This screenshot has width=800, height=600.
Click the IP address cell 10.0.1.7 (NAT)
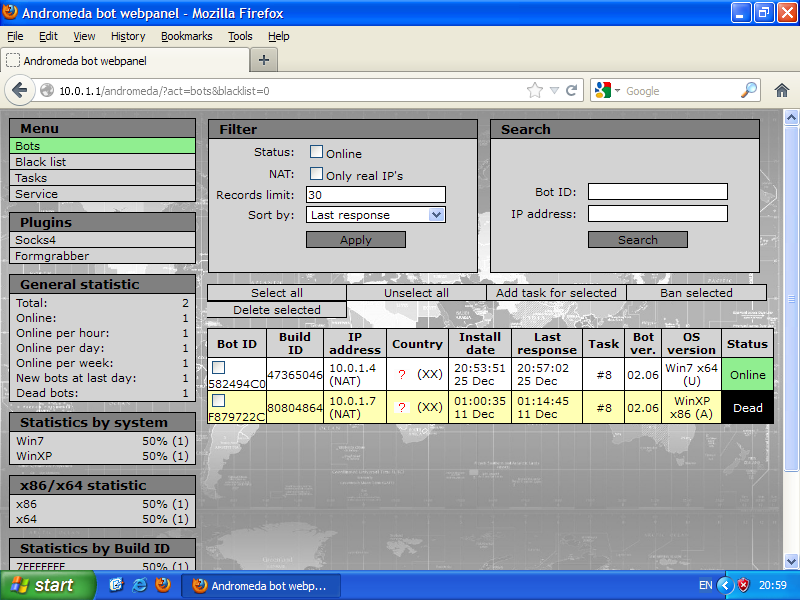[355, 408]
